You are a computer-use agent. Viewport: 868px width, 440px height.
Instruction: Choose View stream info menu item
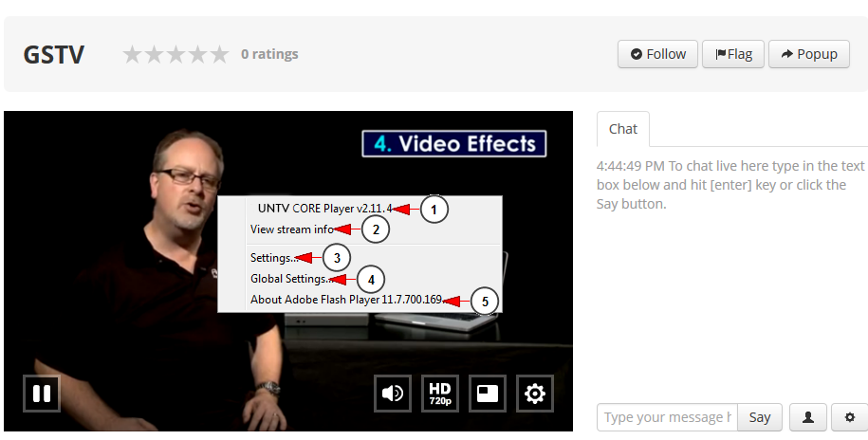pos(292,229)
